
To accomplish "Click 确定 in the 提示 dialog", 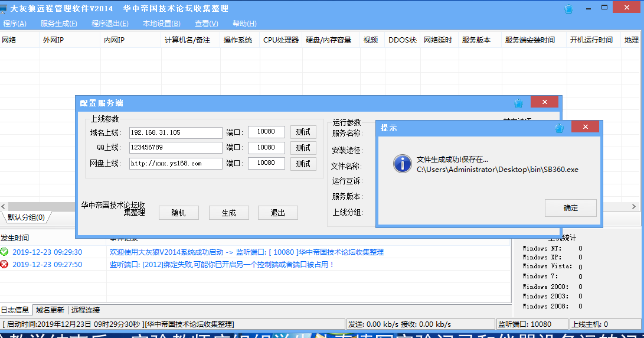I will tap(570, 207).
